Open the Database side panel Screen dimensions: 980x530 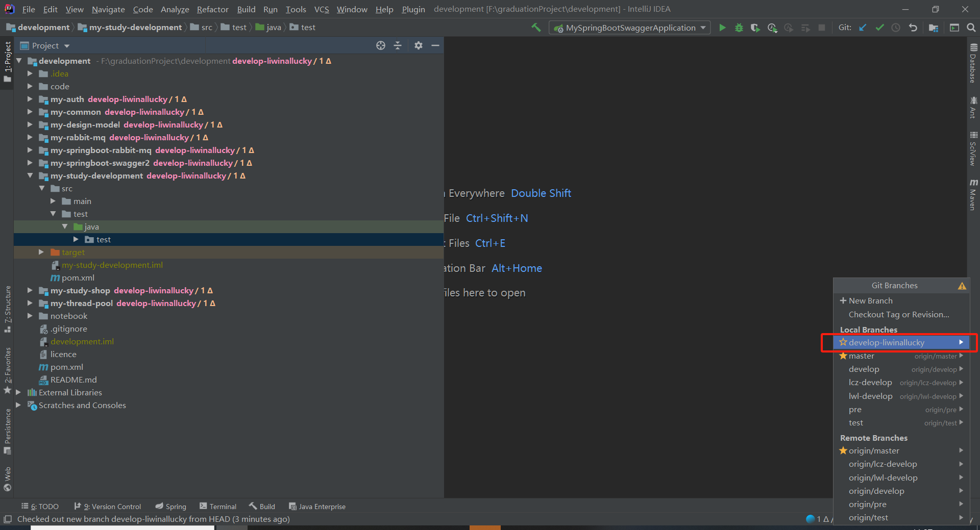(x=973, y=63)
